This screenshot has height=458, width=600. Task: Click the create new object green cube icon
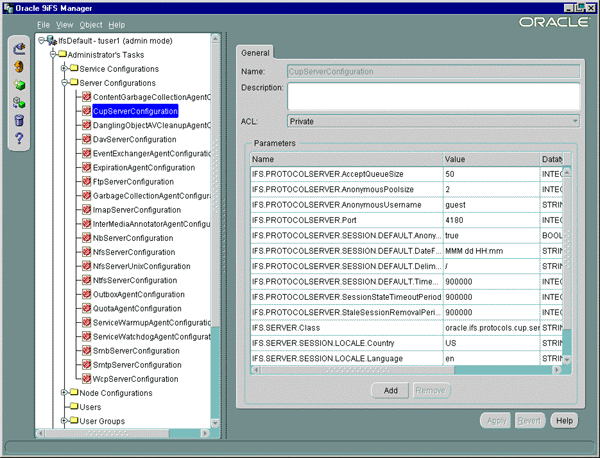pyautogui.click(x=19, y=85)
